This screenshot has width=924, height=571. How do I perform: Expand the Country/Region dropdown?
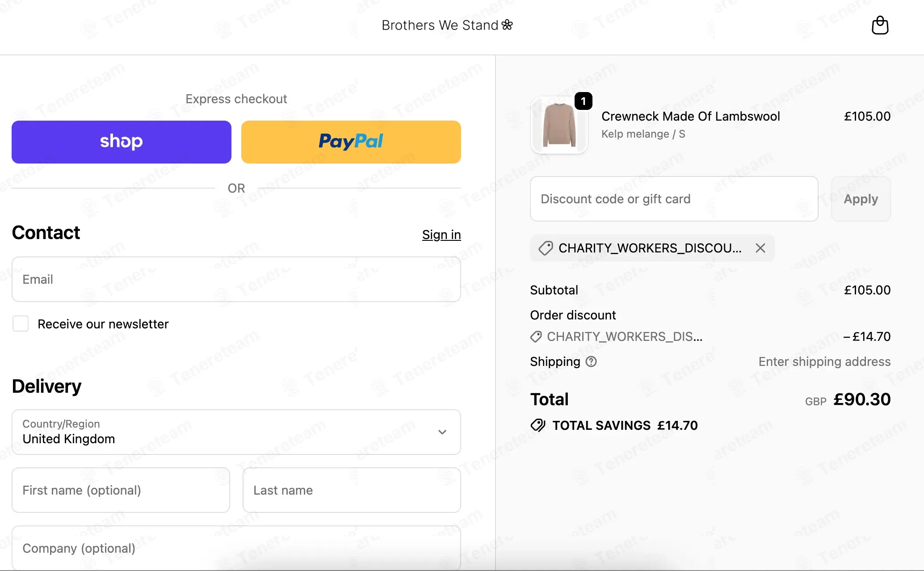[236, 432]
